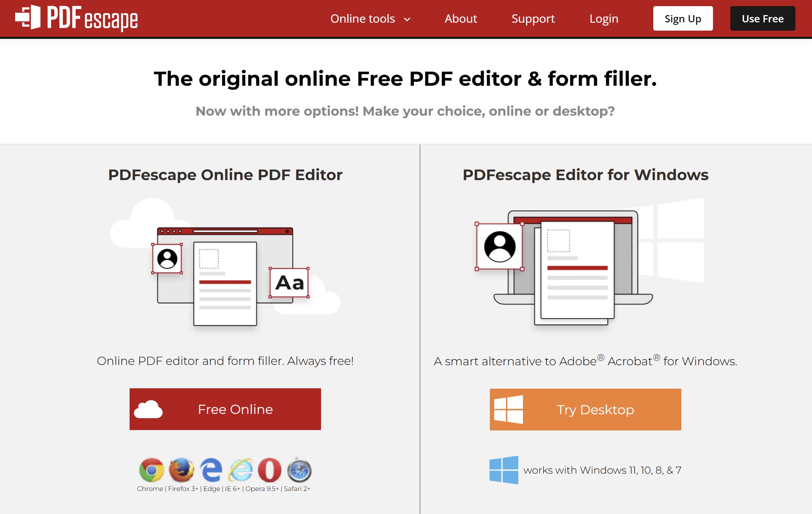Click the main headline 'The original online Free PDF editor'
The image size is (812, 514).
(405, 79)
